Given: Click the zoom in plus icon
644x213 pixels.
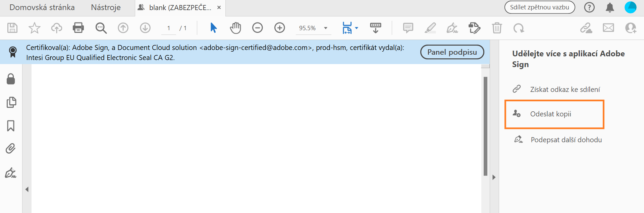Looking at the screenshot, I should [x=279, y=28].
